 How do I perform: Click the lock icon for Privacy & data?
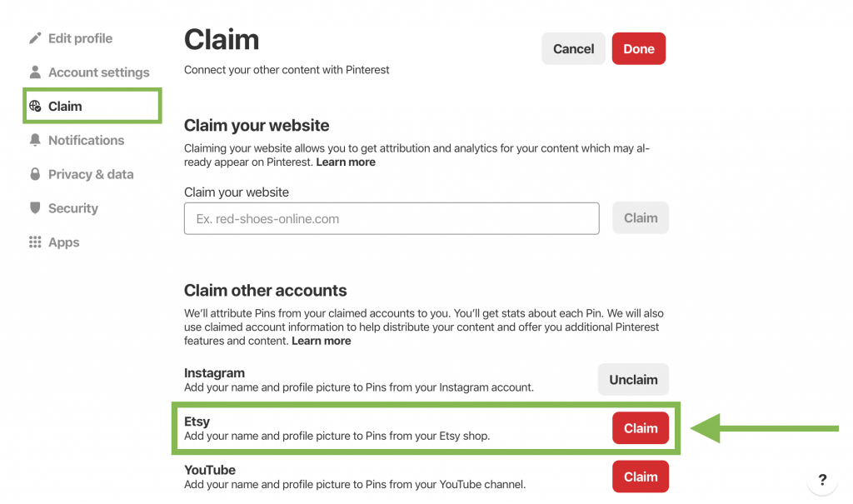pyautogui.click(x=35, y=175)
